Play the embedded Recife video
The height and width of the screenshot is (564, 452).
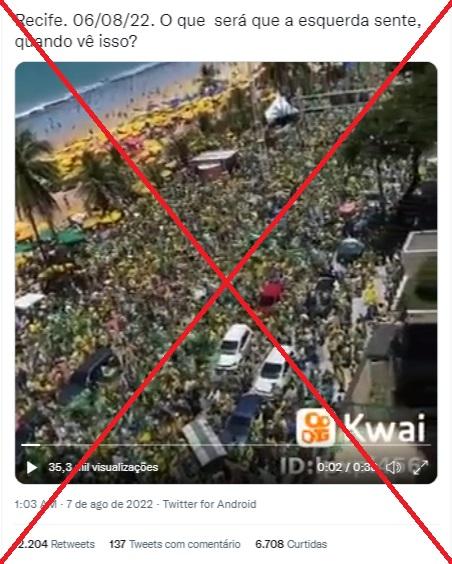[x=32, y=467]
